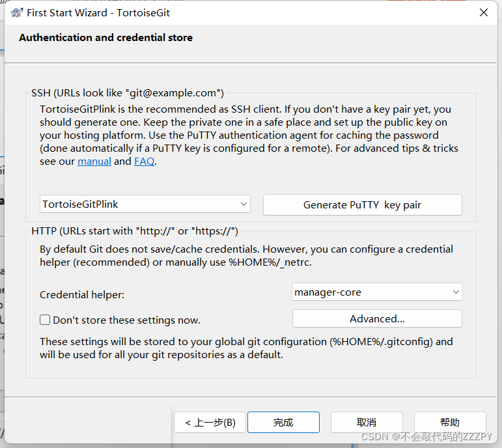Open the FAQ link
The width and height of the screenshot is (502, 448).
point(144,161)
